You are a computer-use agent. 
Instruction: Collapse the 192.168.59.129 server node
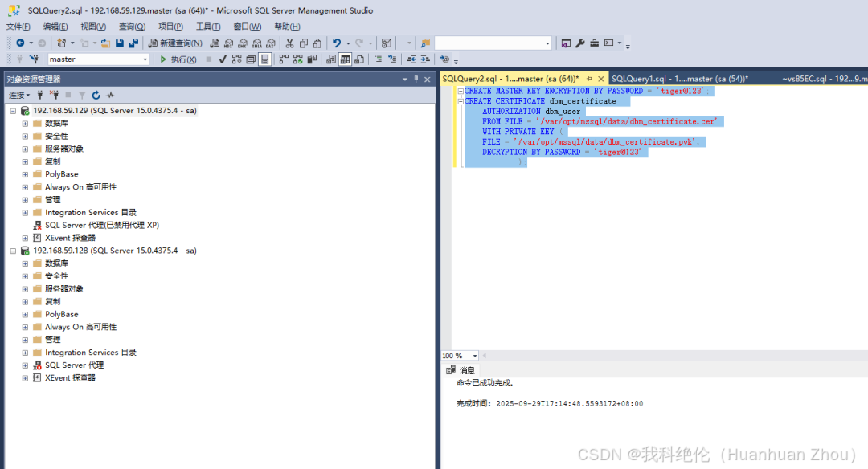[x=14, y=111]
